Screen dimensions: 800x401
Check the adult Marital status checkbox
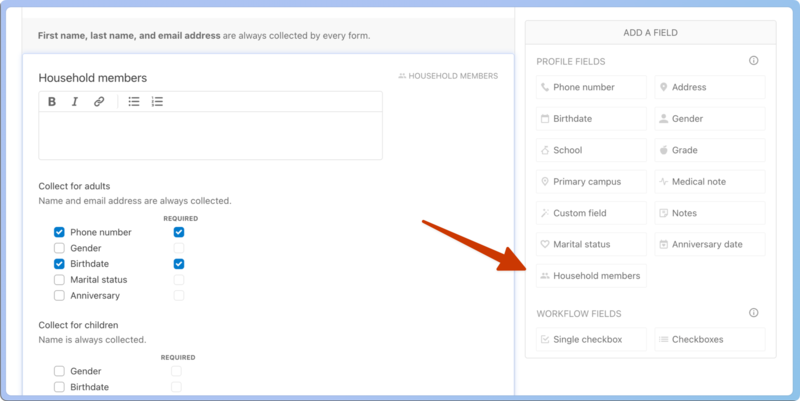59,280
